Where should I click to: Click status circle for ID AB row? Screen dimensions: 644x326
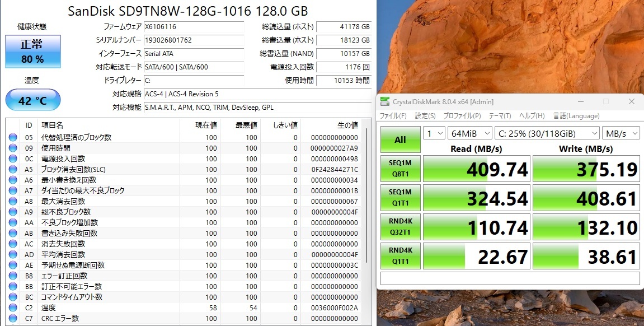[x=13, y=233]
